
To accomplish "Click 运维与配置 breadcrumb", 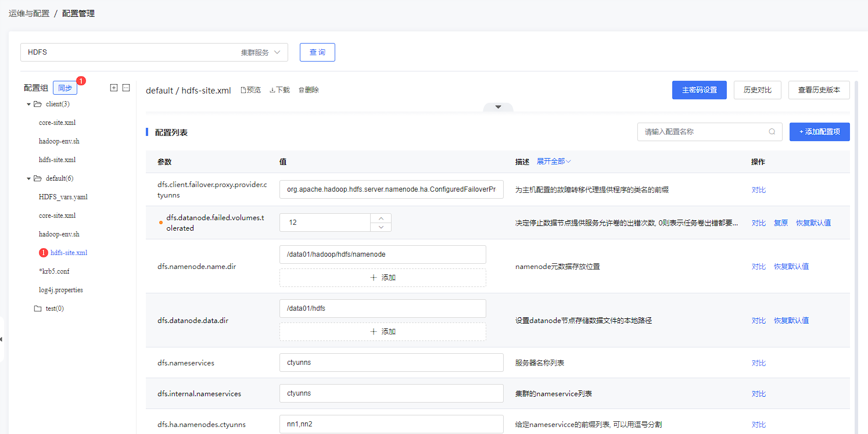I will pos(29,13).
